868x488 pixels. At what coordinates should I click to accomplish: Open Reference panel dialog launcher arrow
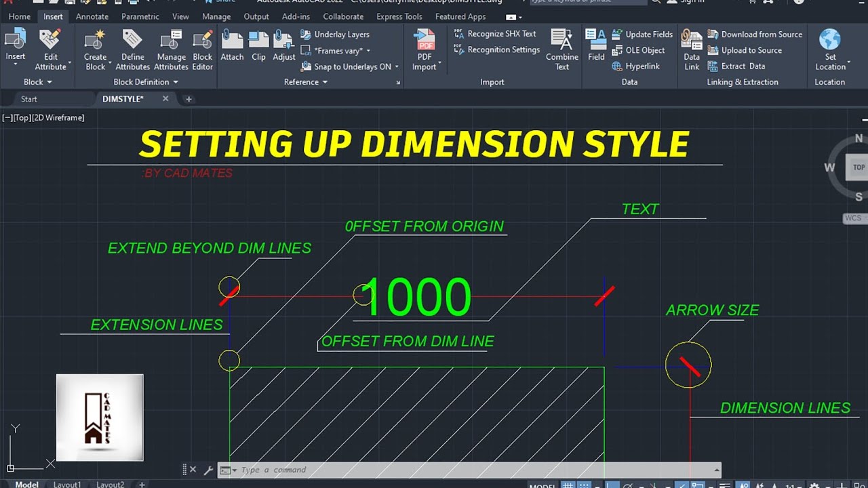pos(398,83)
